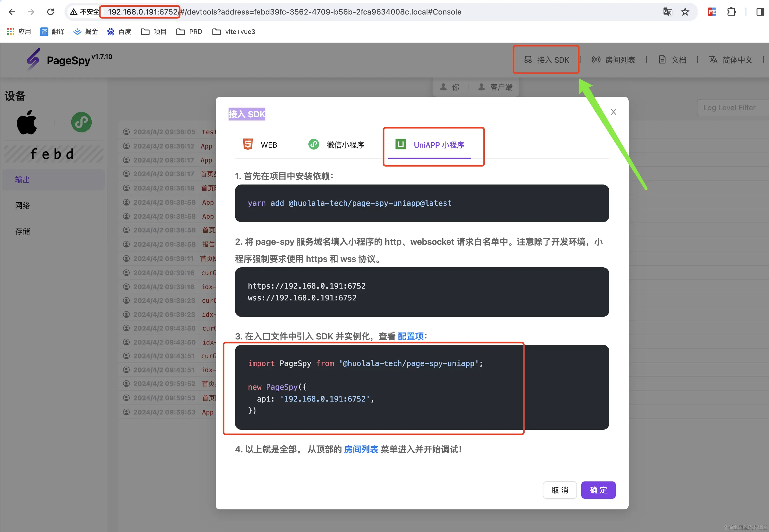The image size is (769, 532).
Task: Open the Log Level Filter dropdown
Action: pyautogui.click(x=732, y=108)
